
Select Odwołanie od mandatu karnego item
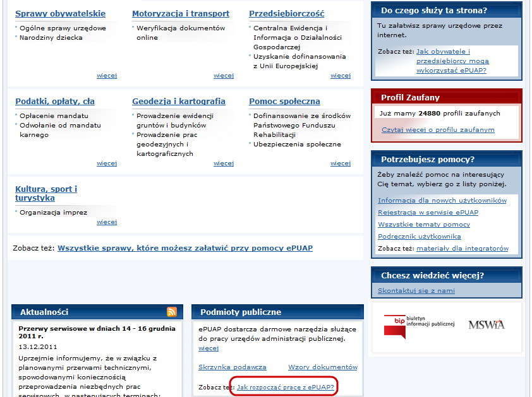[60, 130]
